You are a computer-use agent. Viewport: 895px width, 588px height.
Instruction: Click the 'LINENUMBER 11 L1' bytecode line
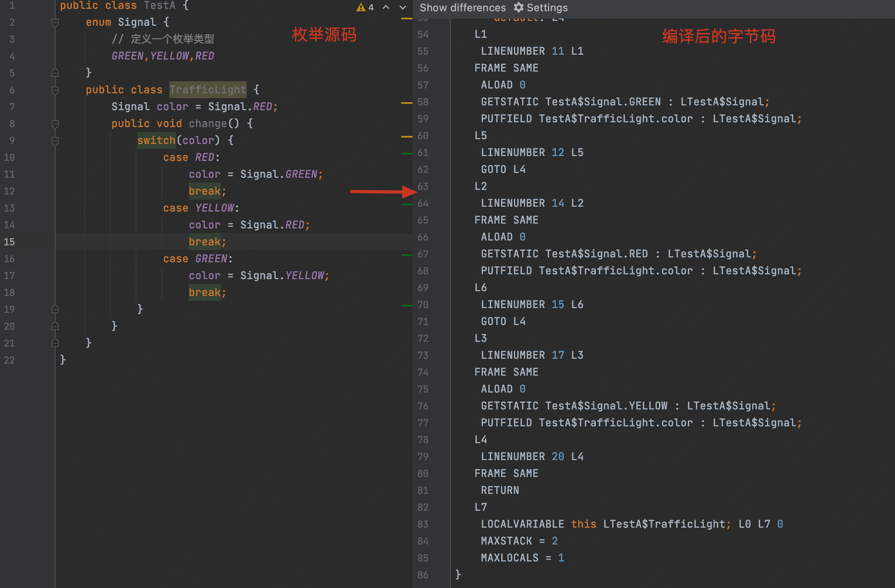pyautogui.click(x=532, y=51)
